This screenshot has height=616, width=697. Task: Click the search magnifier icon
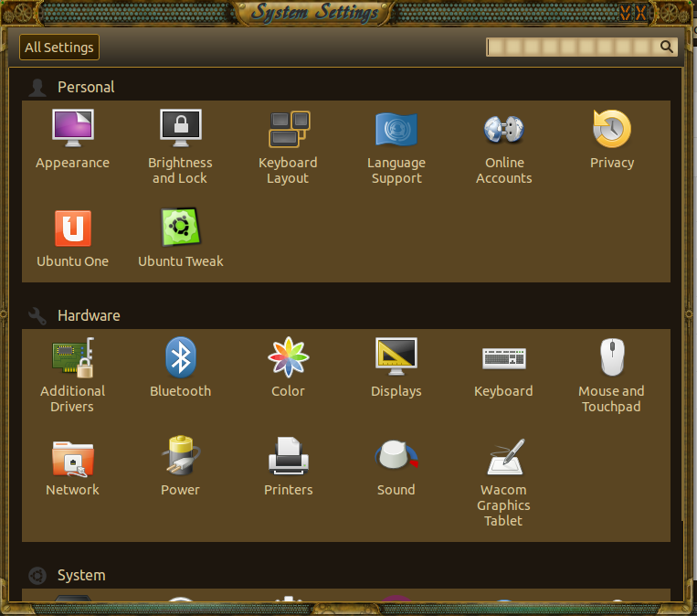(666, 47)
